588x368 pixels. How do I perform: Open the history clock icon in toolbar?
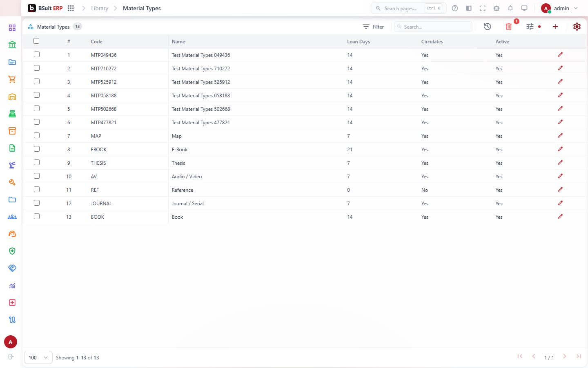click(x=488, y=27)
